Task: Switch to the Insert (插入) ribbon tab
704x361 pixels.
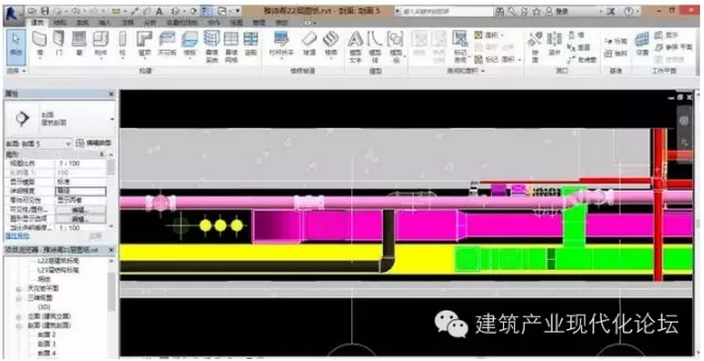Action: pyautogui.click(x=104, y=22)
